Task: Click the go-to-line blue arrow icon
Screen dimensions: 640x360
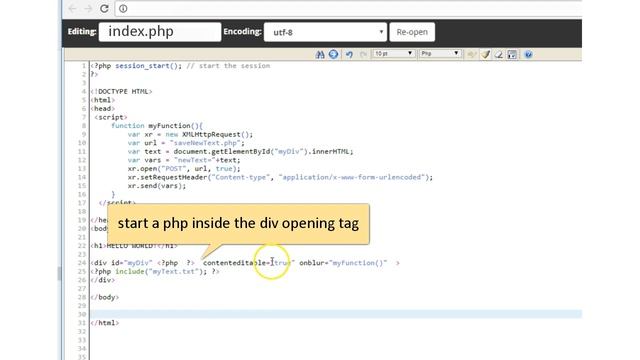Action: pyautogui.click(x=333, y=54)
